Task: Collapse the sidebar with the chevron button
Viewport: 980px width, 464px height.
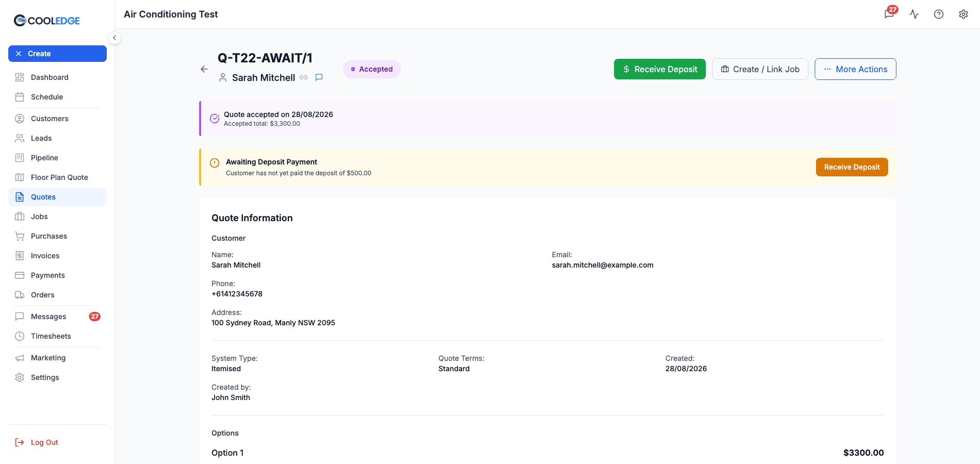Action: [115, 38]
